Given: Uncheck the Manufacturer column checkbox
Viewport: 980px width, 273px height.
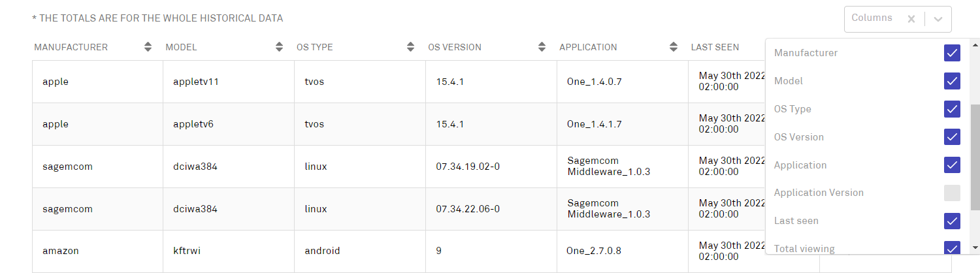Looking at the screenshot, I should (x=952, y=53).
